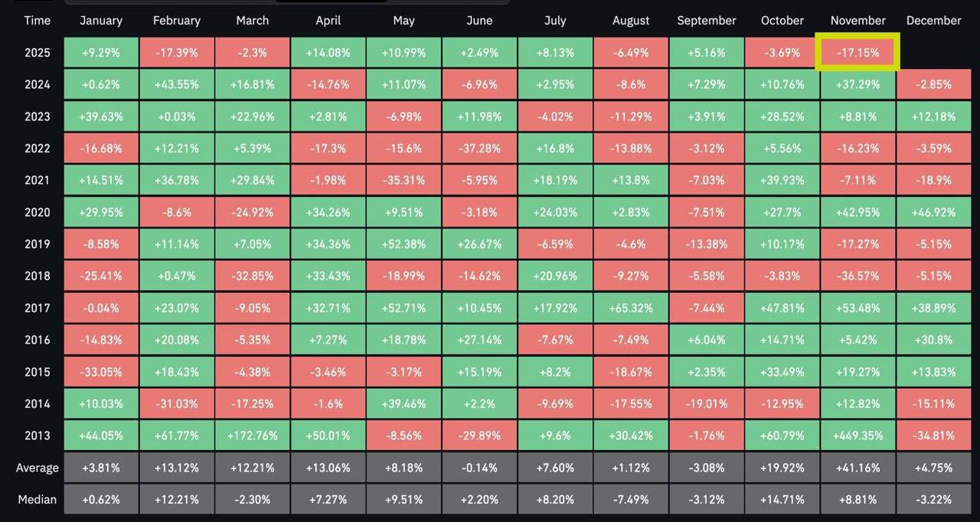Click the -35.31% cell for May 2021

[x=403, y=181]
